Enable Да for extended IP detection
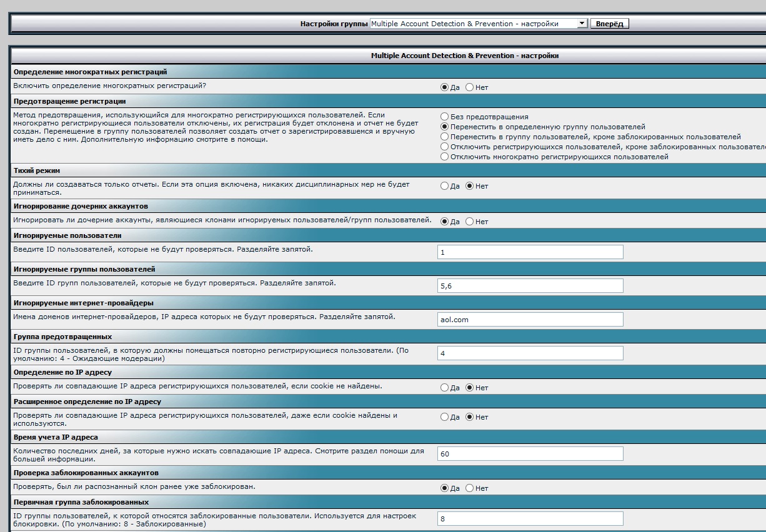Viewport: 766px width, 532px height. click(x=445, y=417)
